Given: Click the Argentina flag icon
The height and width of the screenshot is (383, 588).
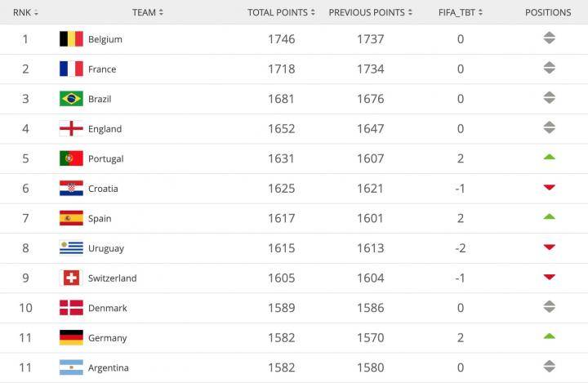Looking at the screenshot, I should (71, 367).
